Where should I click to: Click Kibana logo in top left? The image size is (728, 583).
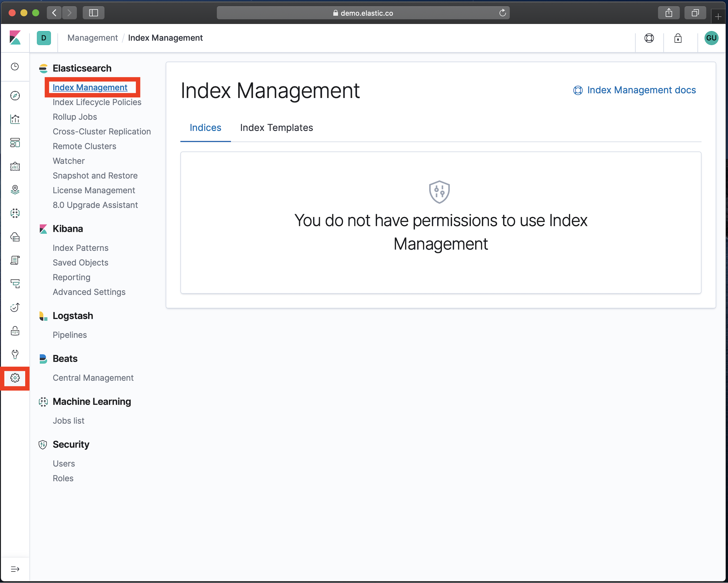pos(15,38)
